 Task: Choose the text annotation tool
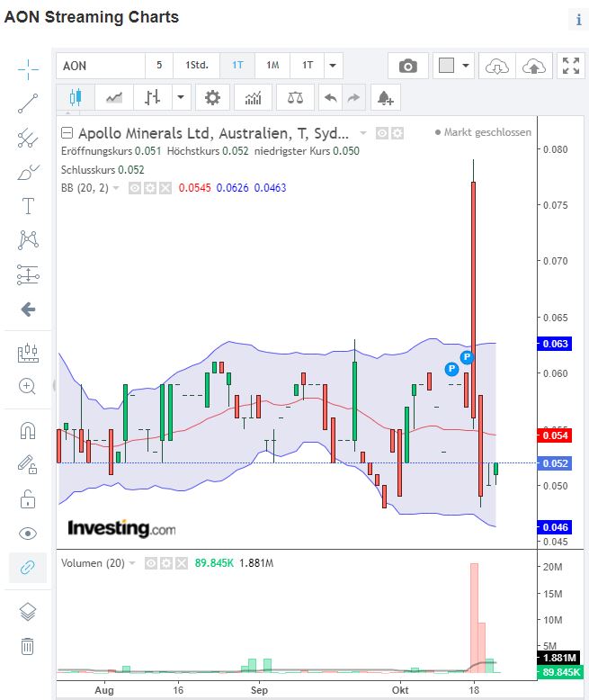(x=28, y=206)
